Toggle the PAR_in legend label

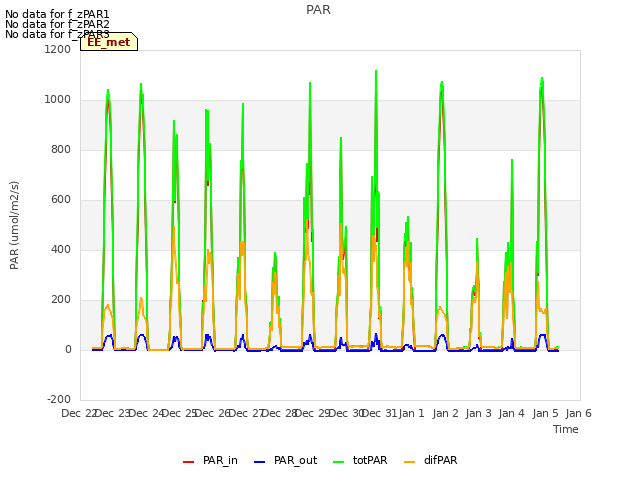click(220, 460)
